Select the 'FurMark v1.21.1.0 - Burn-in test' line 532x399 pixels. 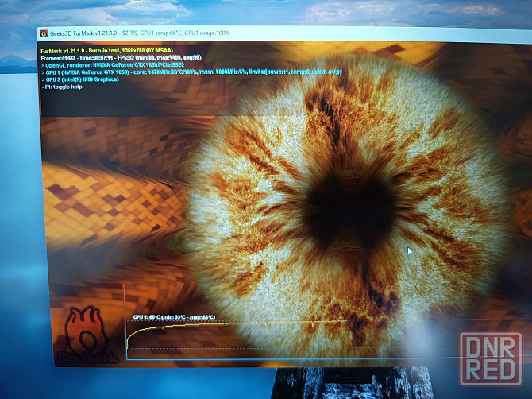tap(107, 49)
